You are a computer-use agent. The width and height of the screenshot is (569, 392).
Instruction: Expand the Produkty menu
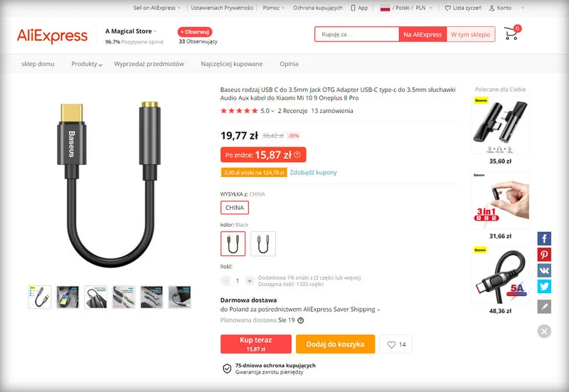(87, 64)
